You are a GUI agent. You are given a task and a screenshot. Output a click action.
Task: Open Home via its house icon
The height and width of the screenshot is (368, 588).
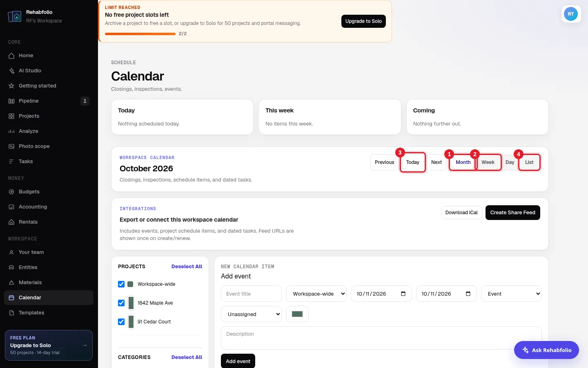(x=11, y=56)
